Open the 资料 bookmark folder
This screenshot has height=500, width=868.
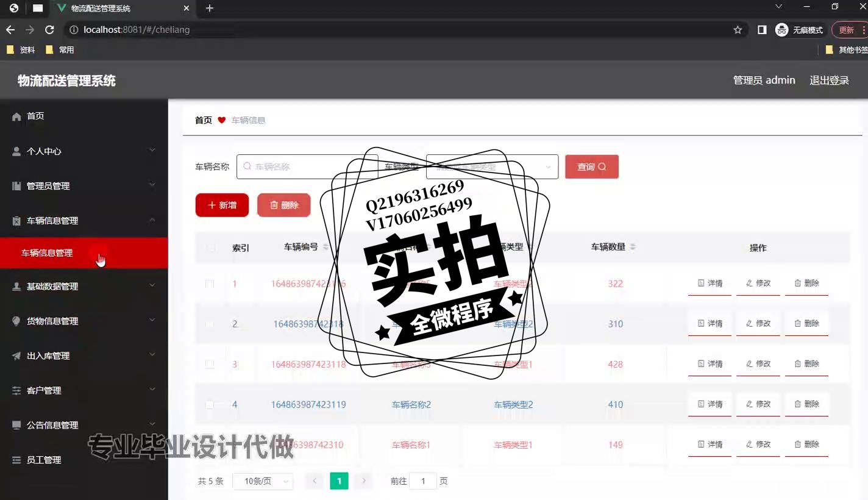click(21, 50)
